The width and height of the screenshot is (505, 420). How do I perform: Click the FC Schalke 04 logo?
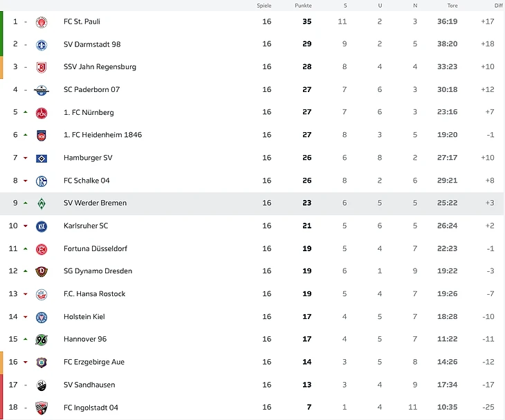pos(42,181)
